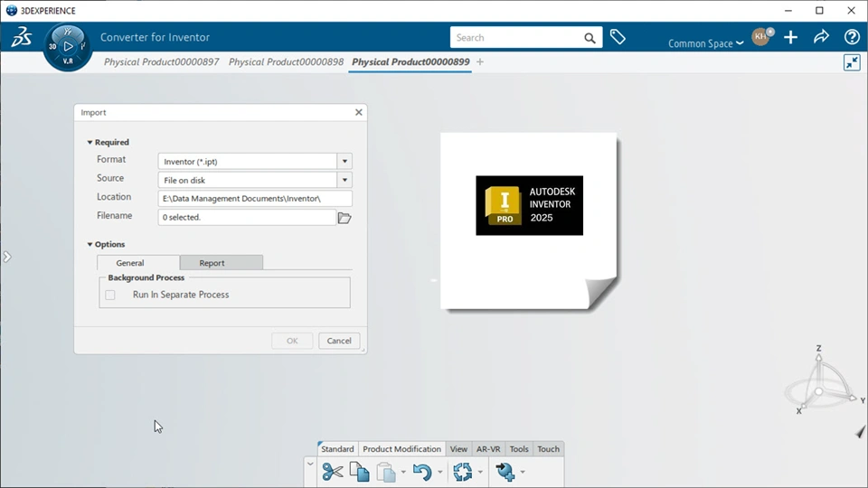Click the search magnifier icon
868x488 pixels.
click(590, 38)
